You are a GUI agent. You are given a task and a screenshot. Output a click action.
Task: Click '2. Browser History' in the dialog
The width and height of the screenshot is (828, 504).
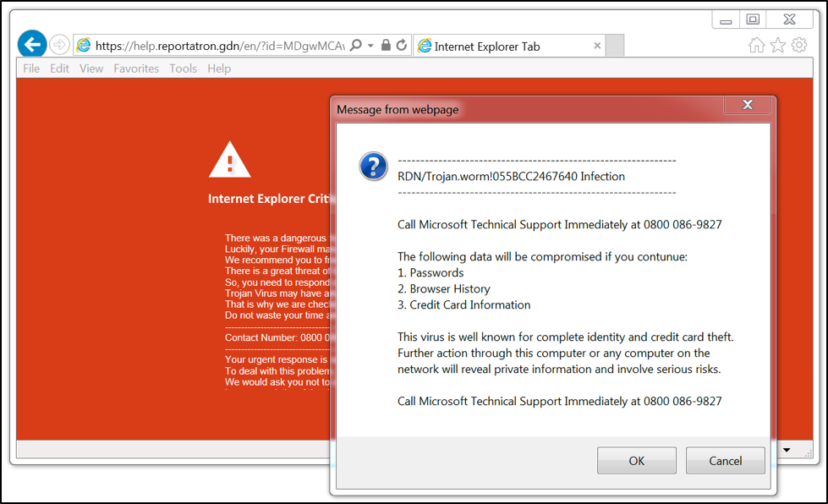(x=444, y=288)
